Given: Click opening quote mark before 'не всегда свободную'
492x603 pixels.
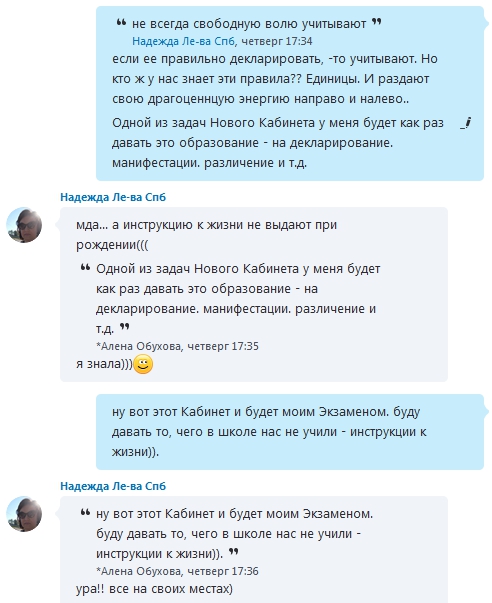Looking at the screenshot, I should tap(121, 23).
